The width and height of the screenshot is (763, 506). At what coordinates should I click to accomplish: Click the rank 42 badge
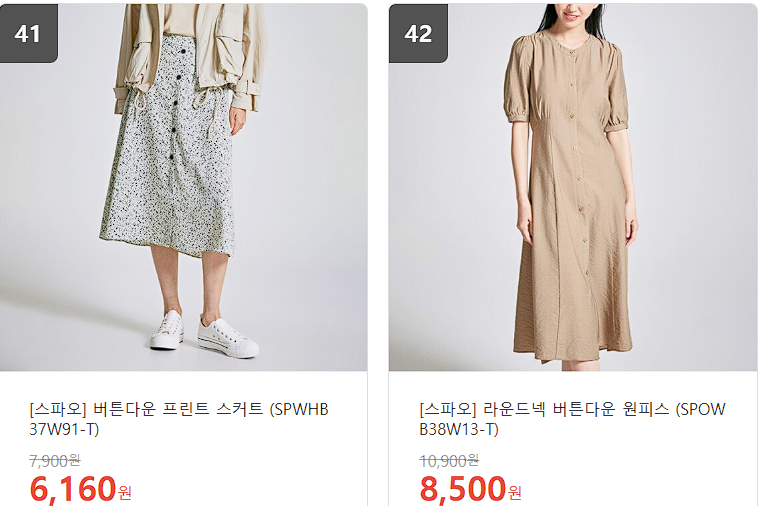[418, 33]
